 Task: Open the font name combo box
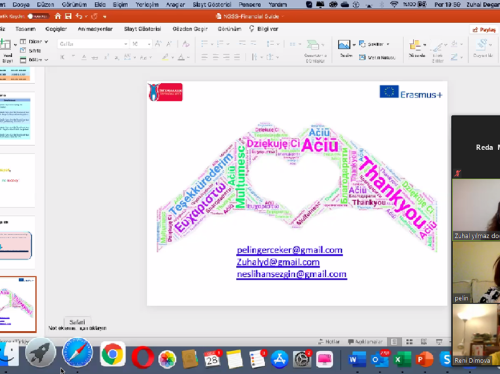pos(93,44)
